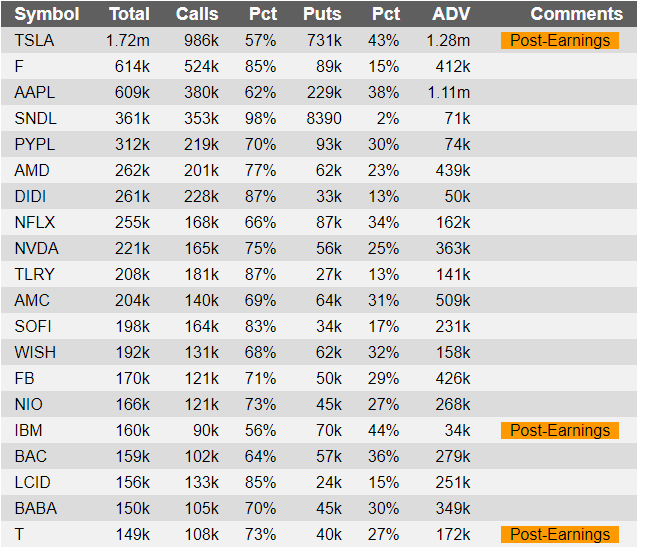
Task: Click the Post-Earnings tag for T
Action: (x=560, y=534)
